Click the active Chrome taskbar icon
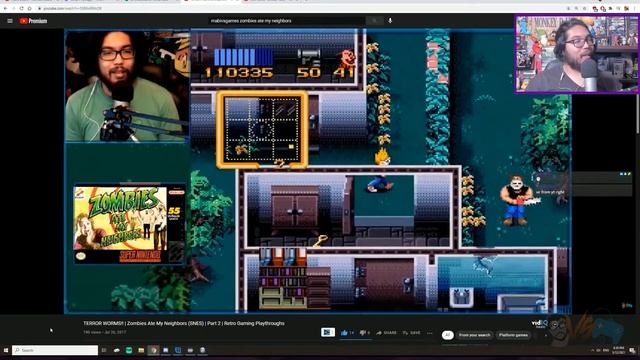This screenshot has width=640, height=360. pyautogui.click(x=153, y=350)
